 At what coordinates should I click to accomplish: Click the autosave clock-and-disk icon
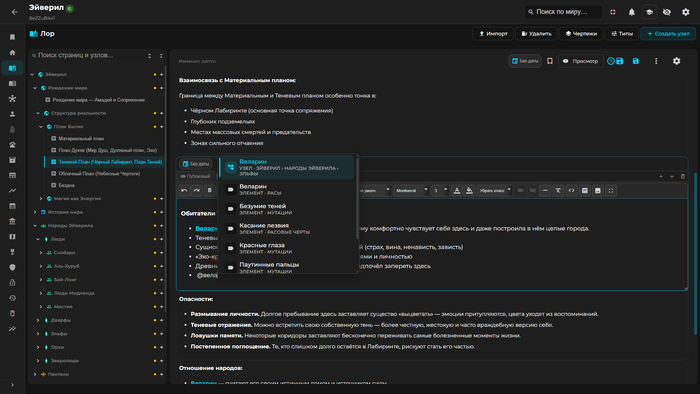615,61
